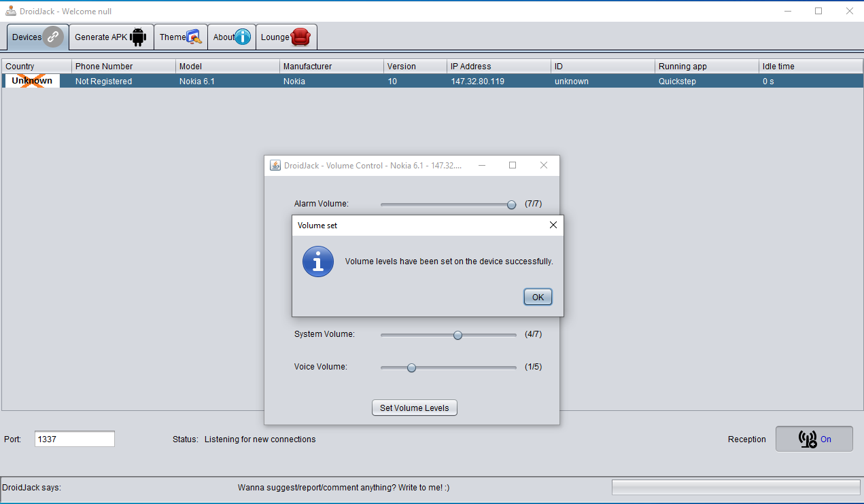Click the Java icon in Volume Control title bar
Image resolution: width=864 pixels, height=504 pixels.
(275, 165)
